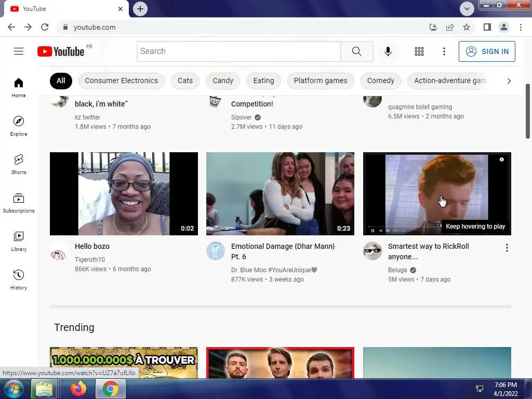Open the tab search dropdown
This screenshot has height=399, width=532.
pos(467,9)
